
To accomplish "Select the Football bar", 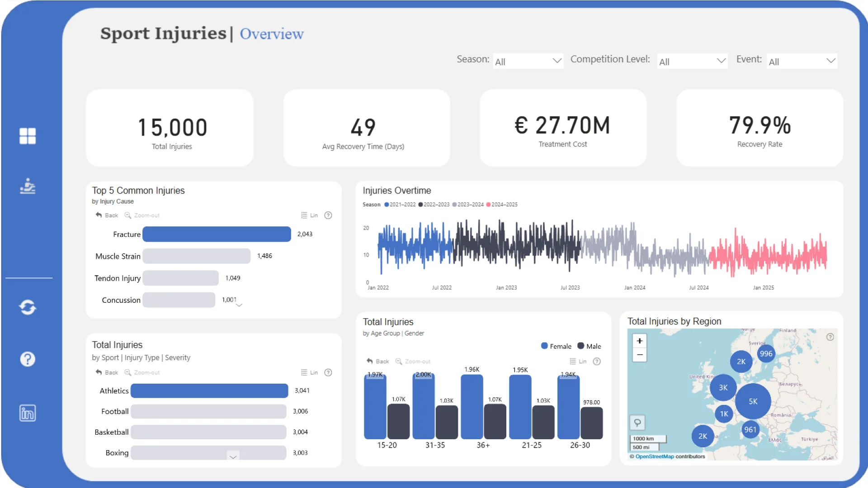I will [x=208, y=411].
